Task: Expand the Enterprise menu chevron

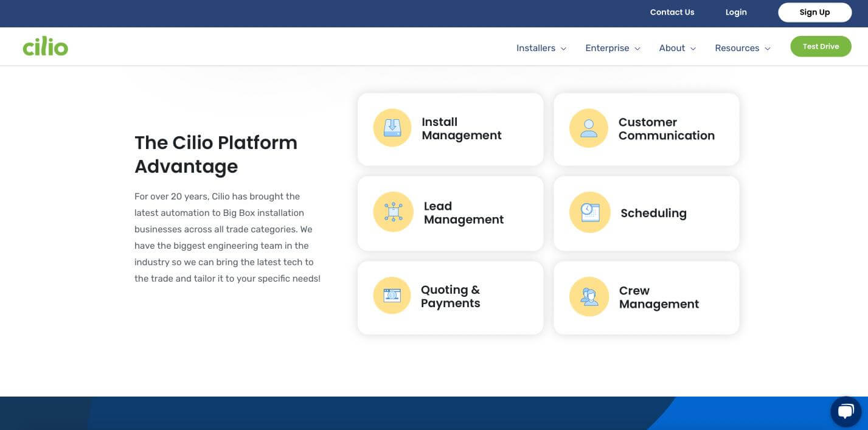Action: (x=637, y=49)
